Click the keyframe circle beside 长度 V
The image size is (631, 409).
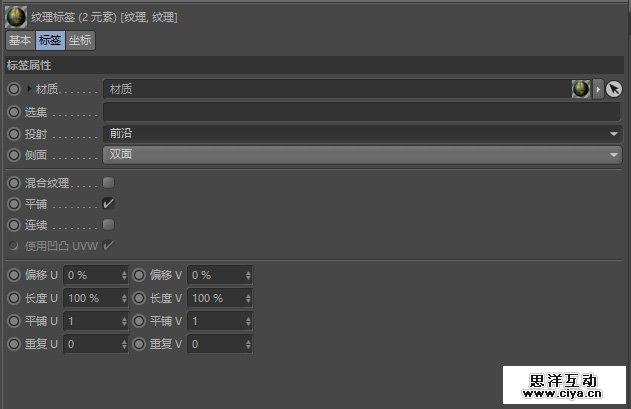[x=139, y=298]
